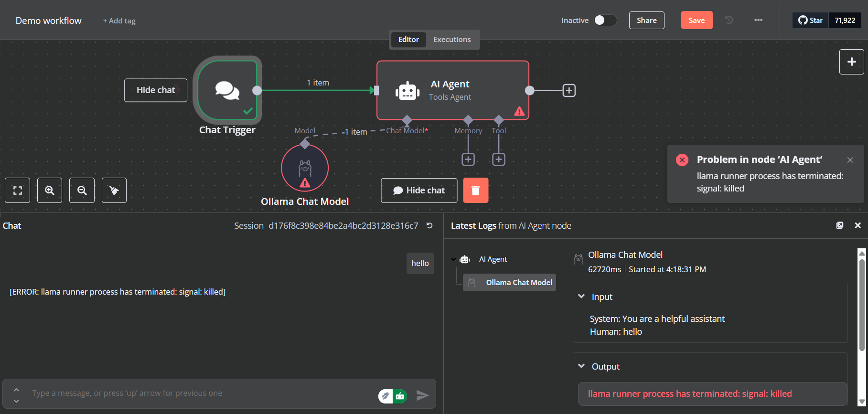Zoom to fit the workflow canvas
The width and height of the screenshot is (868, 414).
pos(18,191)
